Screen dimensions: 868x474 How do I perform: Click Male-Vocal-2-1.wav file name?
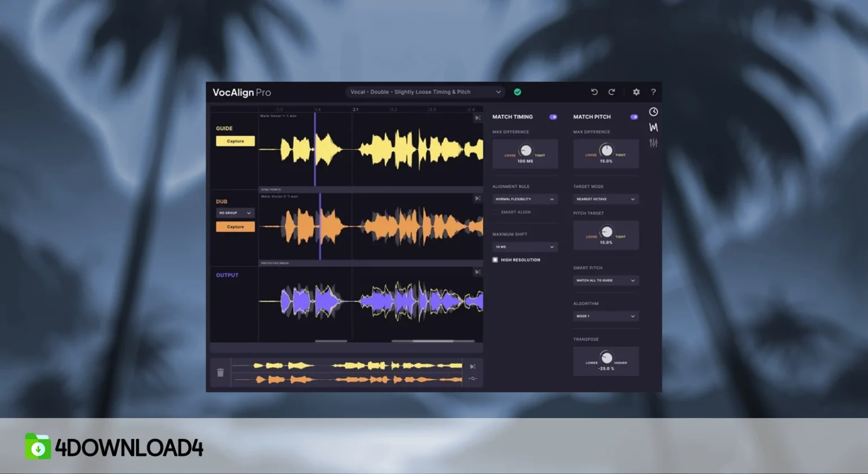[x=279, y=197]
